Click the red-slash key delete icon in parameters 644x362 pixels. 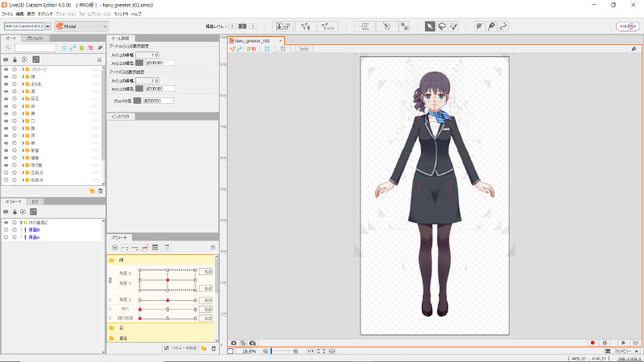[x=145, y=248]
